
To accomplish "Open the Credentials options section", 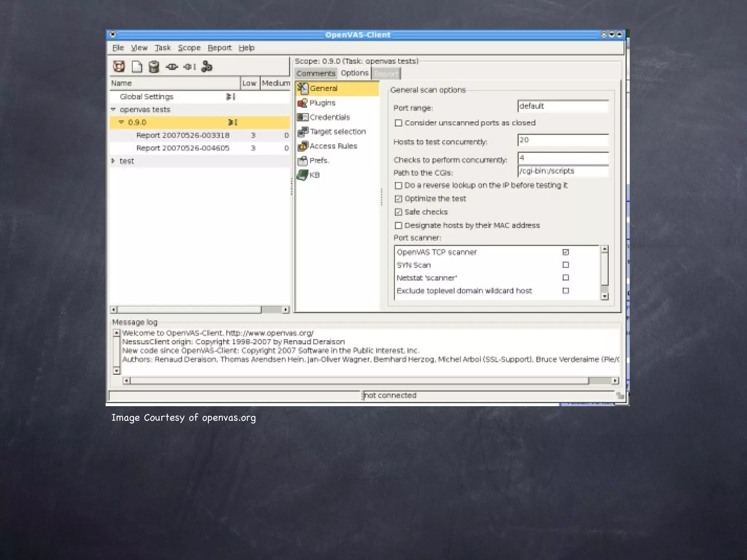I will tap(329, 117).
